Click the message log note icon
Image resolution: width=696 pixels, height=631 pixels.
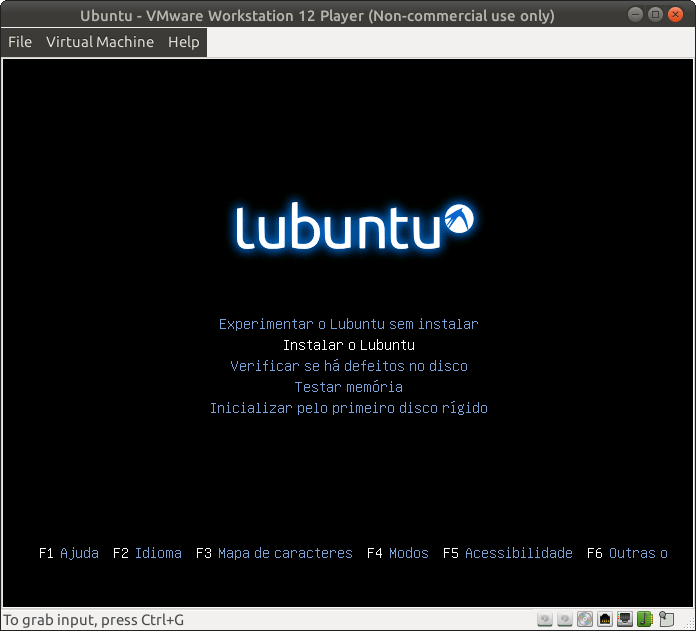tap(666, 619)
